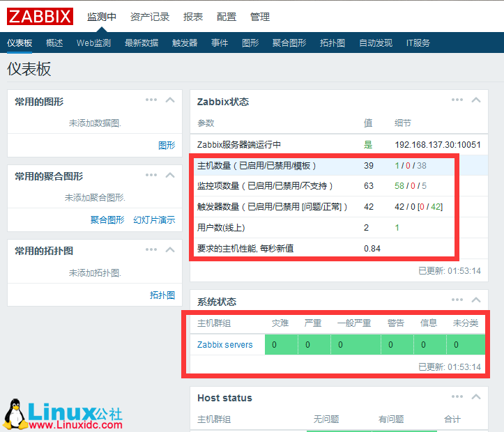The width and height of the screenshot is (504, 432).
Task: Collapse the 系统状态 widget
Action: coord(476,300)
